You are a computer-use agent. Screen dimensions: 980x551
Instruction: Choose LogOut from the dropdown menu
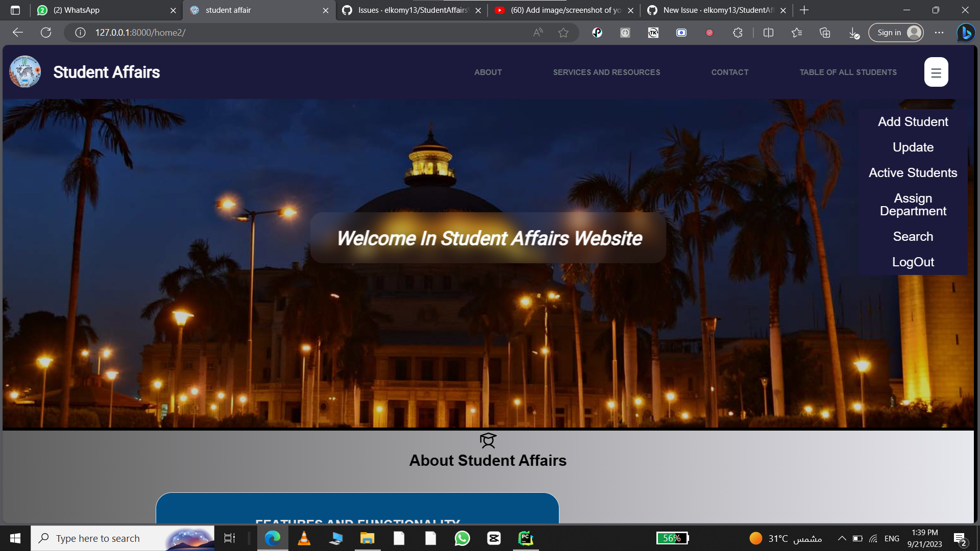[x=913, y=262]
